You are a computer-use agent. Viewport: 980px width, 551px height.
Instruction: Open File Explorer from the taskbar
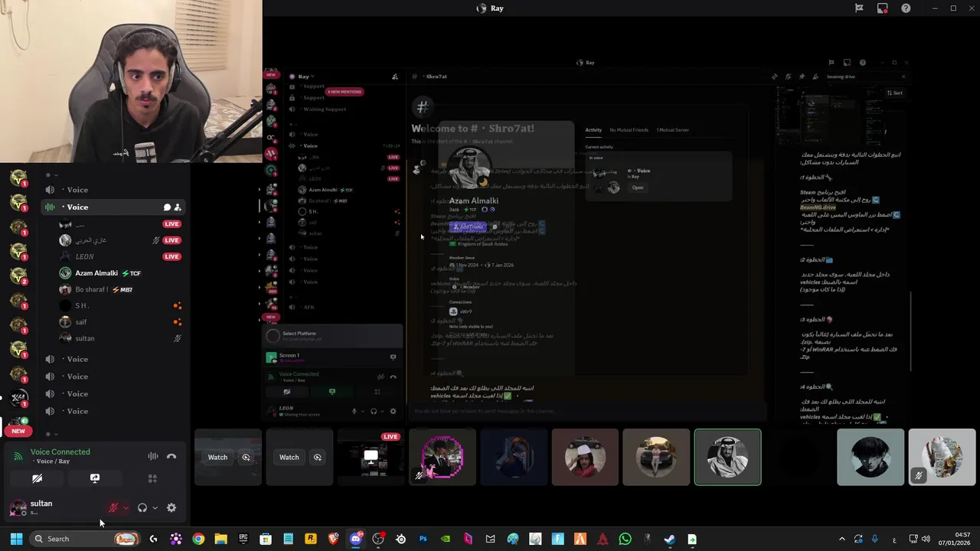pos(220,539)
